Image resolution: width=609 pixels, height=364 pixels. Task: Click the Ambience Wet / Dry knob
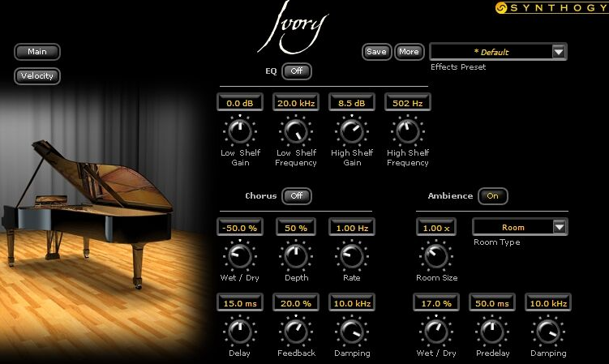pos(436,332)
